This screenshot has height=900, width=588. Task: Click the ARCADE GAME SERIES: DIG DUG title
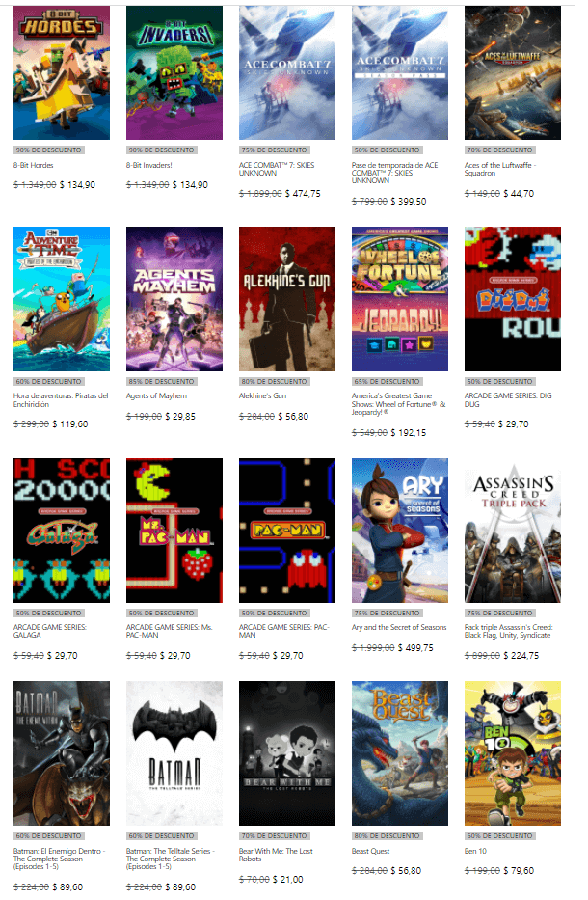point(508,400)
